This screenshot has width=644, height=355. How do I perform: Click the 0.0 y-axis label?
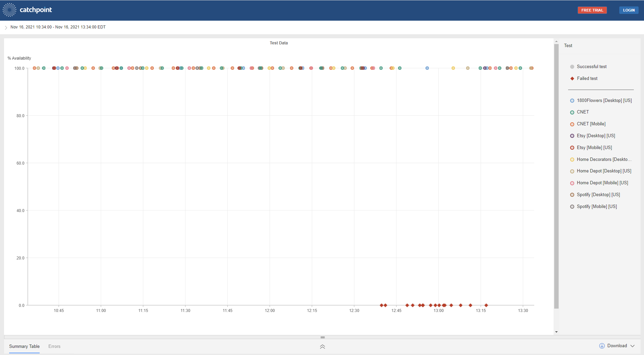[21, 306]
